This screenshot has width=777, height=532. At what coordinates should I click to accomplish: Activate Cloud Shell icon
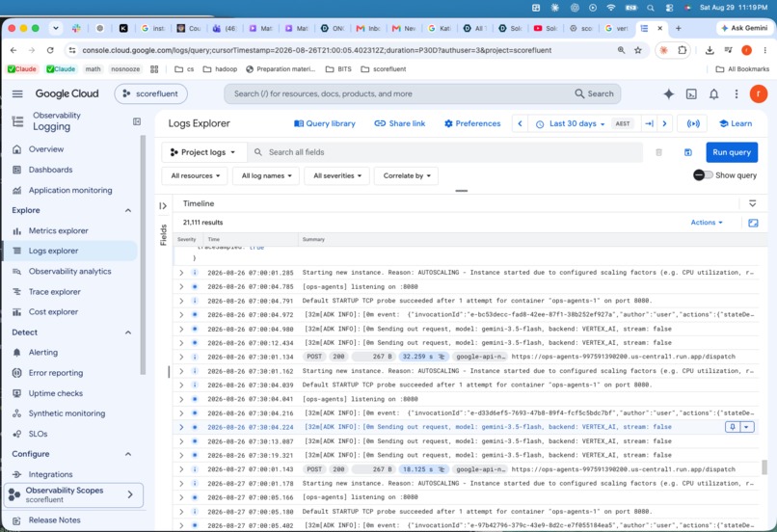691,93
